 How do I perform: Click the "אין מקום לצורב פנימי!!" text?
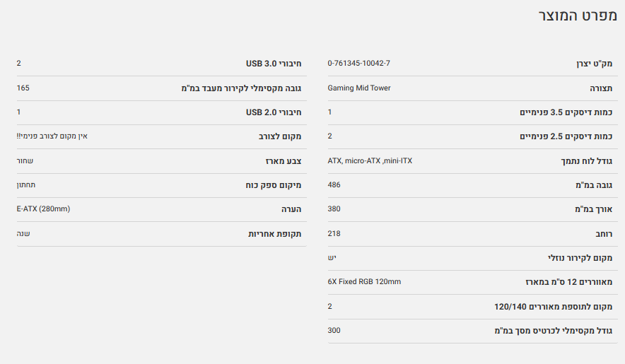tap(52, 136)
